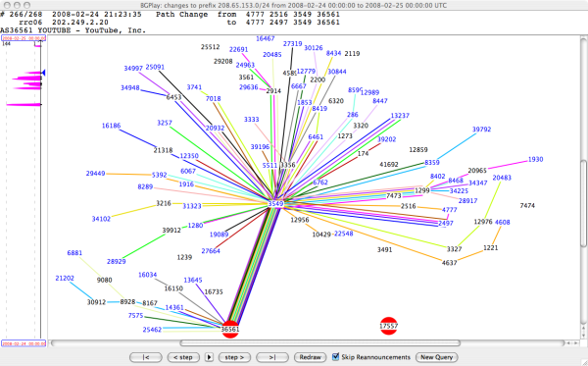
Task: Click the blue timeline position marker arrow
Action: 43,73
